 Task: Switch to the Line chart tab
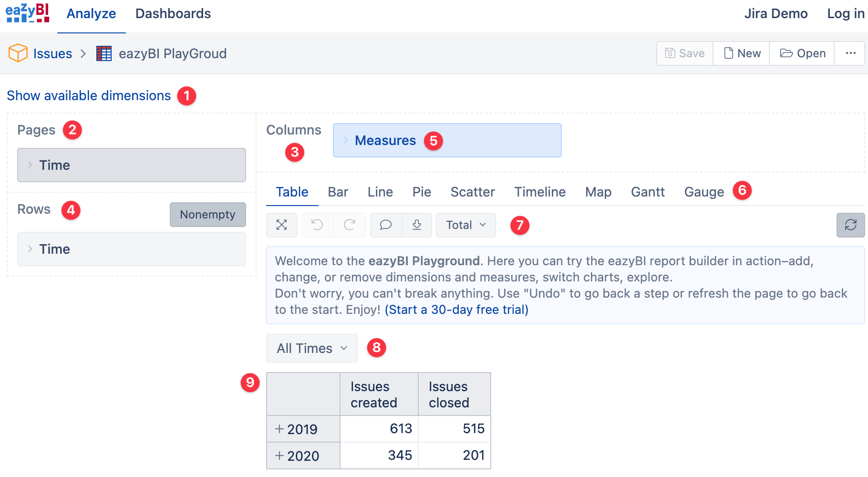380,192
